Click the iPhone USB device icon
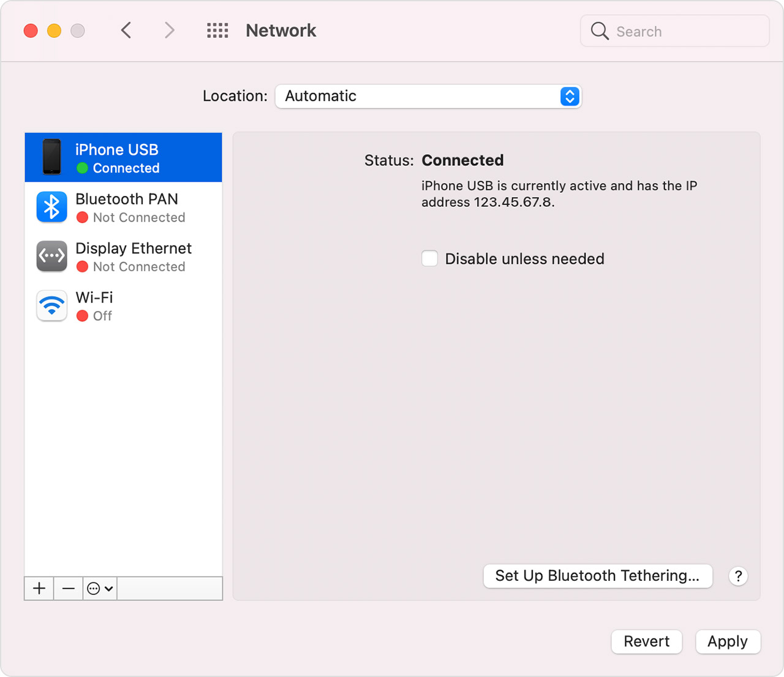This screenshot has height=677, width=784. [52, 157]
